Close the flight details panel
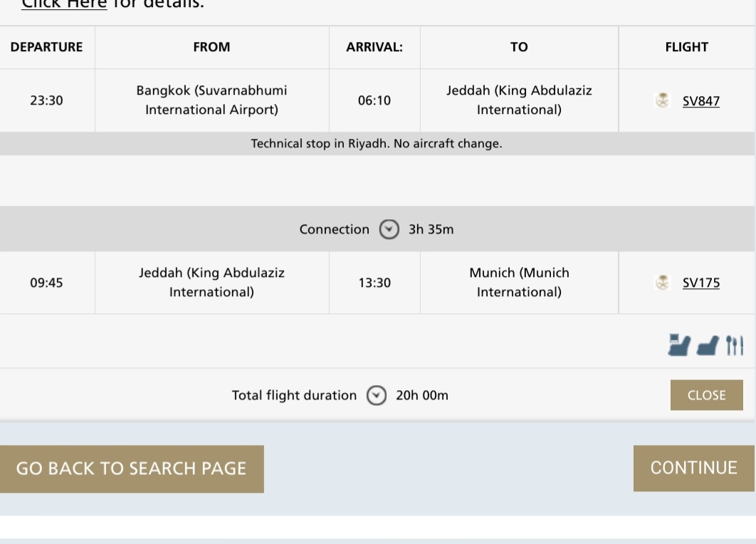 (706, 395)
